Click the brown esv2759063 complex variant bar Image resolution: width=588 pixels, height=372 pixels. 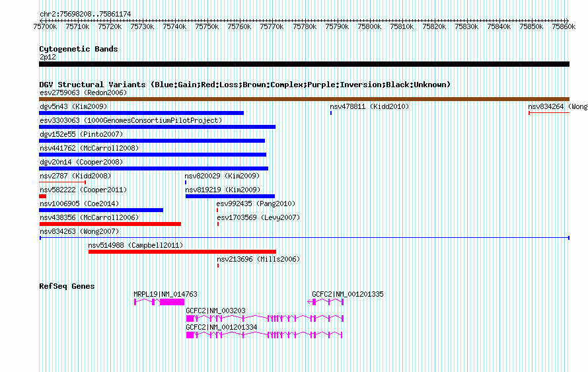point(304,99)
